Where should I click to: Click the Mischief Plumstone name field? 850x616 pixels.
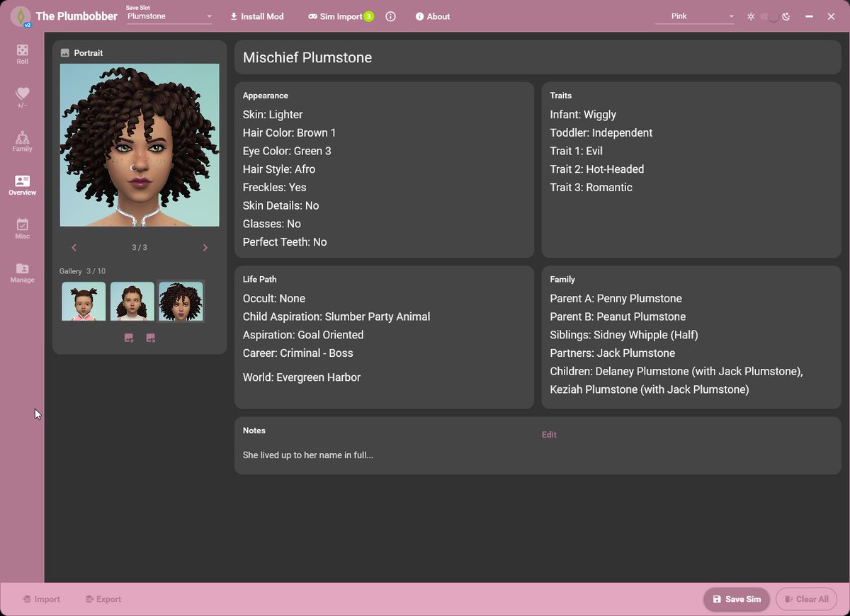pyautogui.click(x=538, y=57)
